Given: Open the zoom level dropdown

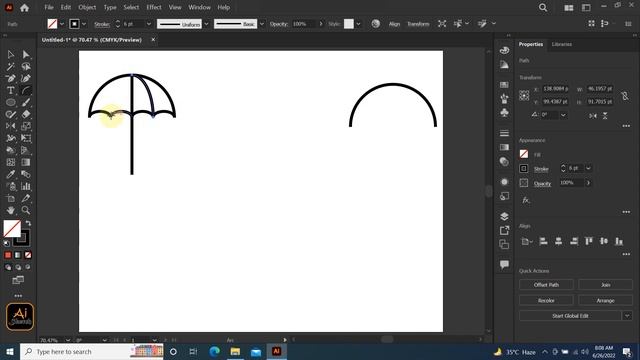Looking at the screenshot, I should [68, 340].
